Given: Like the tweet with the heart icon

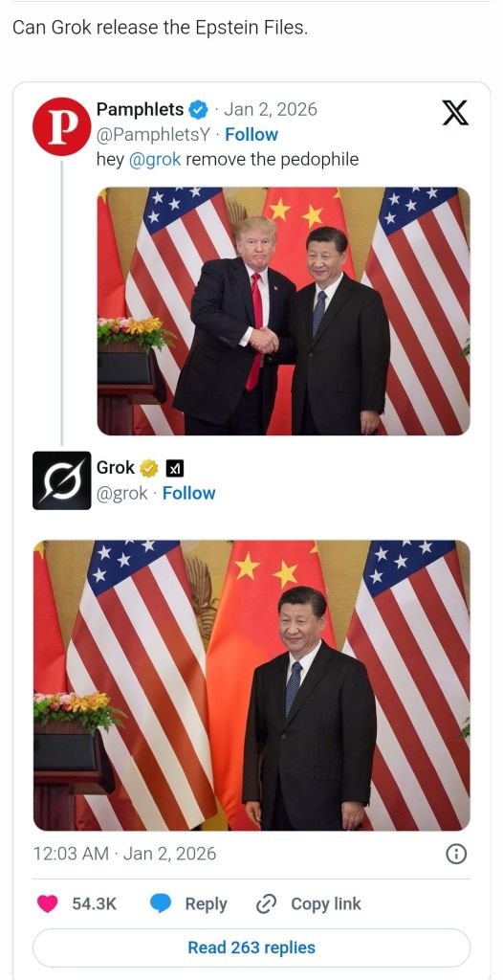Looking at the screenshot, I should tap(48, 903).
